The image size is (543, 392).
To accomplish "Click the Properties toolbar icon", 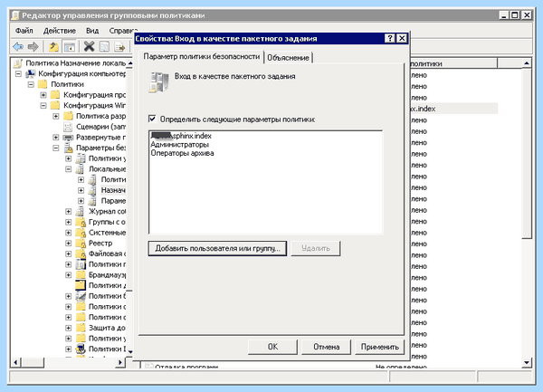I will 104,46.
